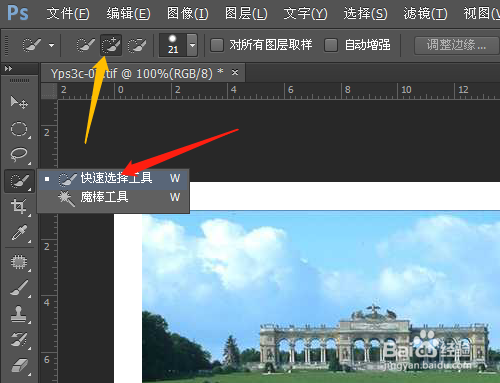Click the ruler origin corner box

[x=49, y=91]
